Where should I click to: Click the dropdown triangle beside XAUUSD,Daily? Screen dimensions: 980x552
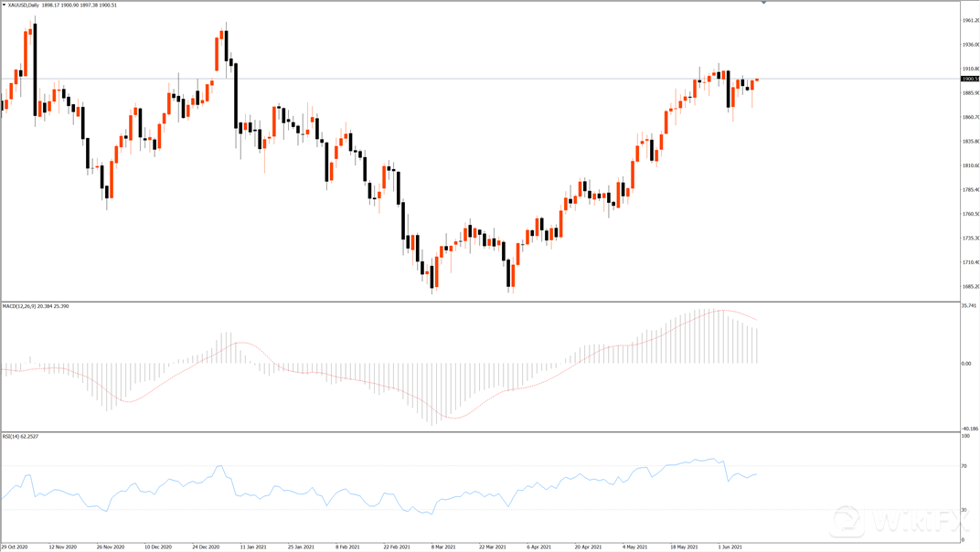click(x=5, y=5)
